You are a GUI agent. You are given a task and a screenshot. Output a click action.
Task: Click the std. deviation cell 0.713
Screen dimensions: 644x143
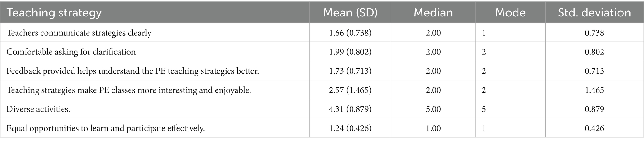coord(594,71)
